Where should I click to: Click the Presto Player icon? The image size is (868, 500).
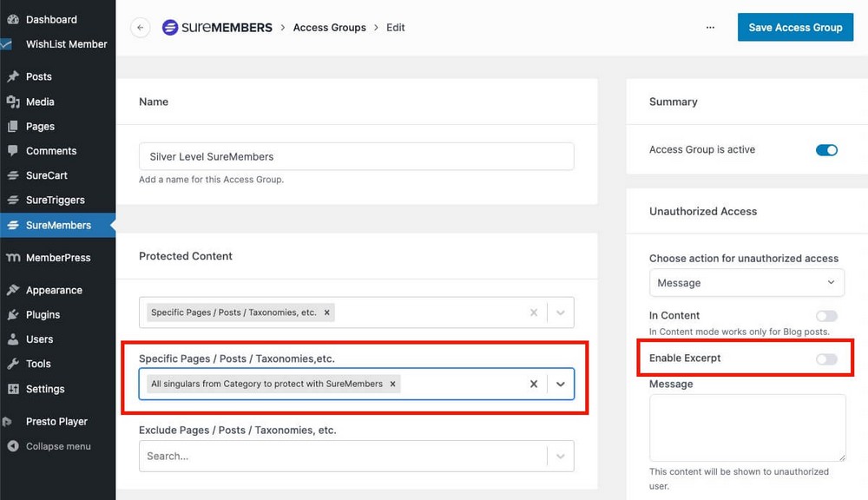[x=7, y=421]
